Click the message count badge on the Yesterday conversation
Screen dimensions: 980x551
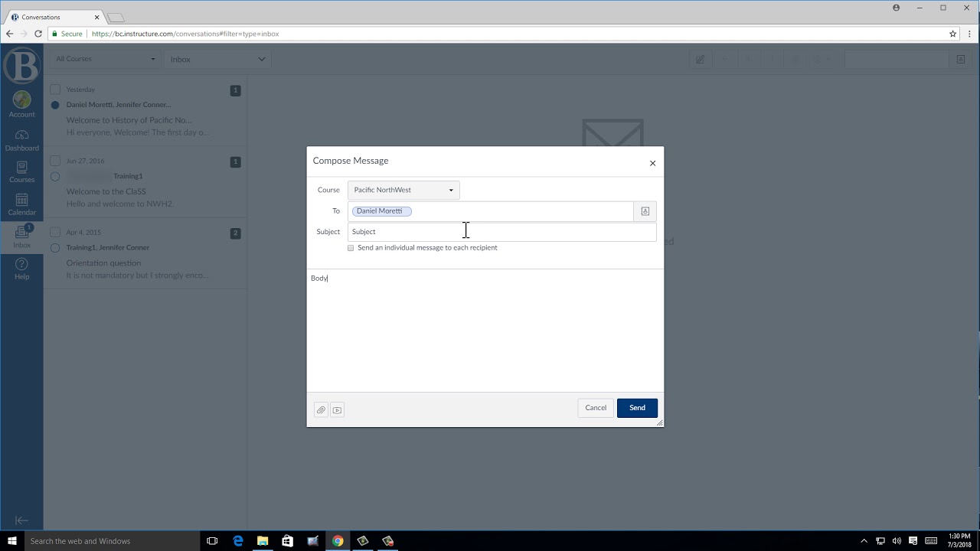point(235,90)
